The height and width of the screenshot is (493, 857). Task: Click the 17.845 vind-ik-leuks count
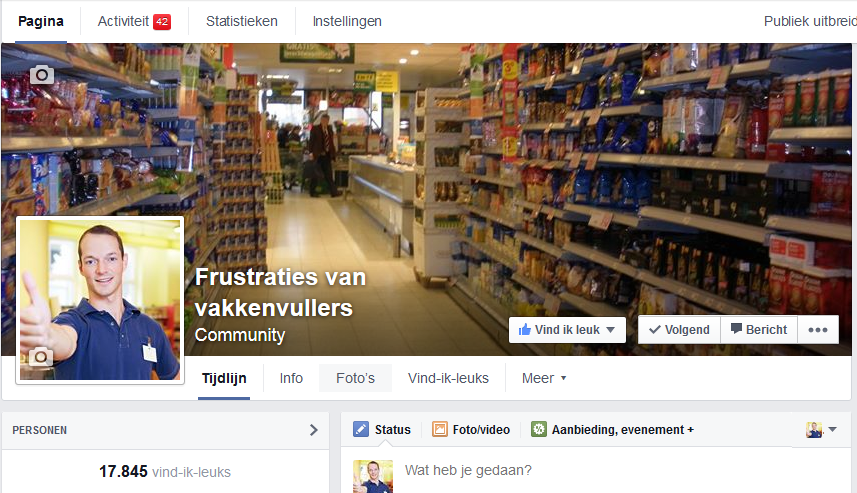point(165,472)
